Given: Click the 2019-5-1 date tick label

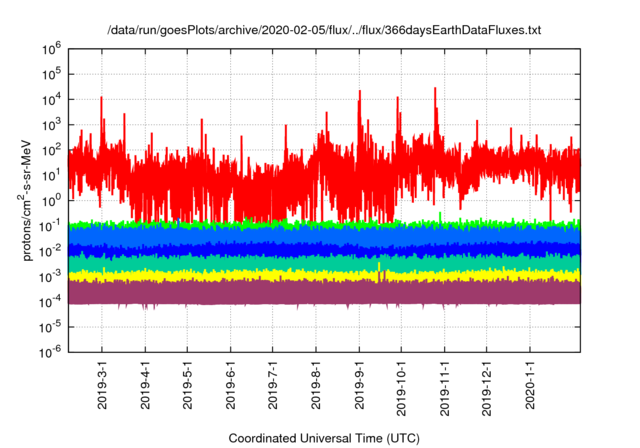Looking at the screenshot, I should click(x=187, y=386).
